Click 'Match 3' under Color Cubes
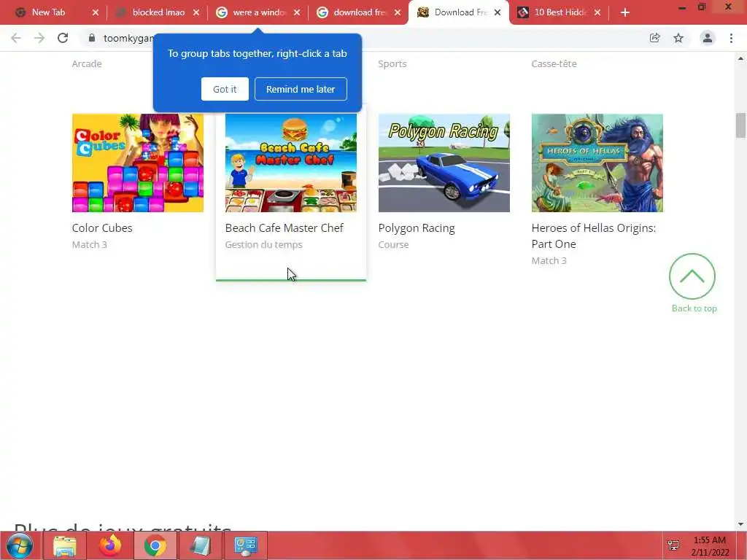The height and width of the screenshot is (560, 747). click(x=90, y=245)
